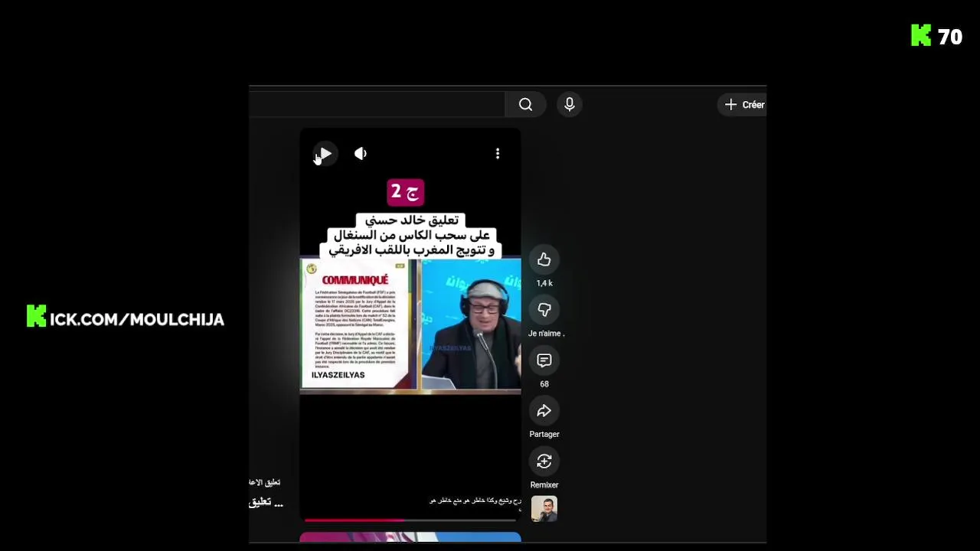Click the YouTube search magnifier button
The height and width of the screenshot is (551, 980).
coord(525,105)
